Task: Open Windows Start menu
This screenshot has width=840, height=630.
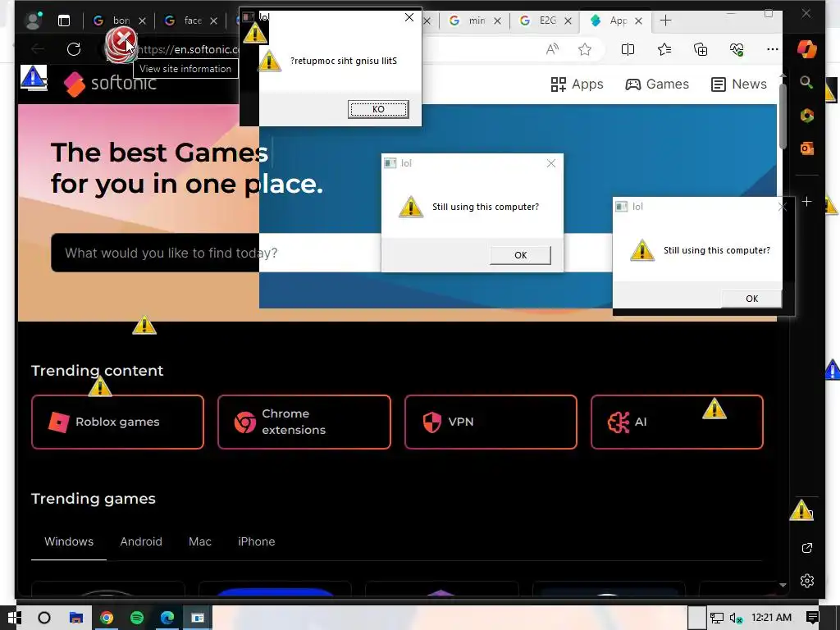Action: (x=15, y=618)
